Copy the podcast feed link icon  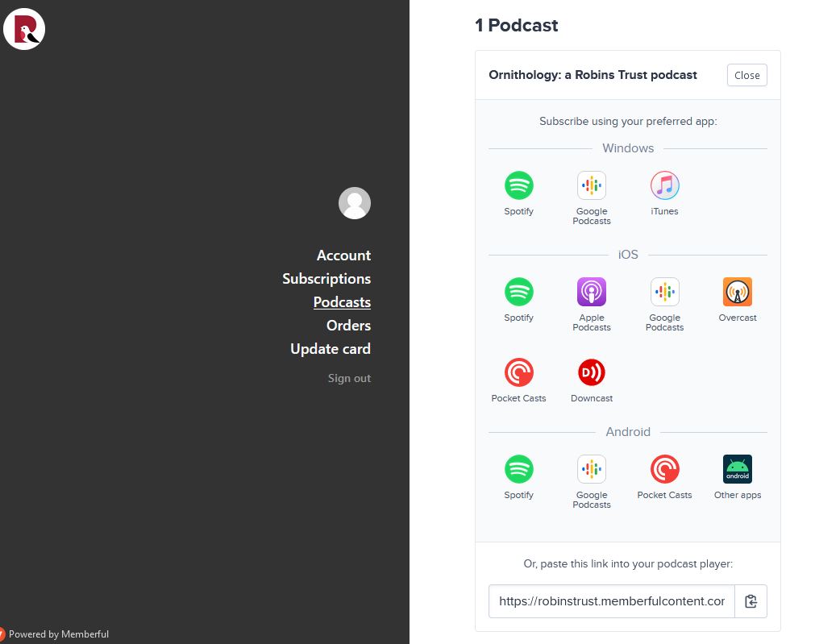click(x=751, y=601)
